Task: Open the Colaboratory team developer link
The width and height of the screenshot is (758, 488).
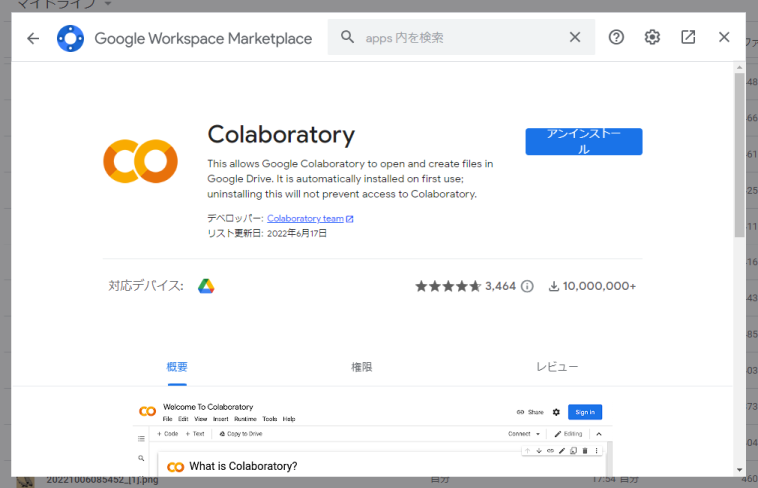Action: [305, 219]
